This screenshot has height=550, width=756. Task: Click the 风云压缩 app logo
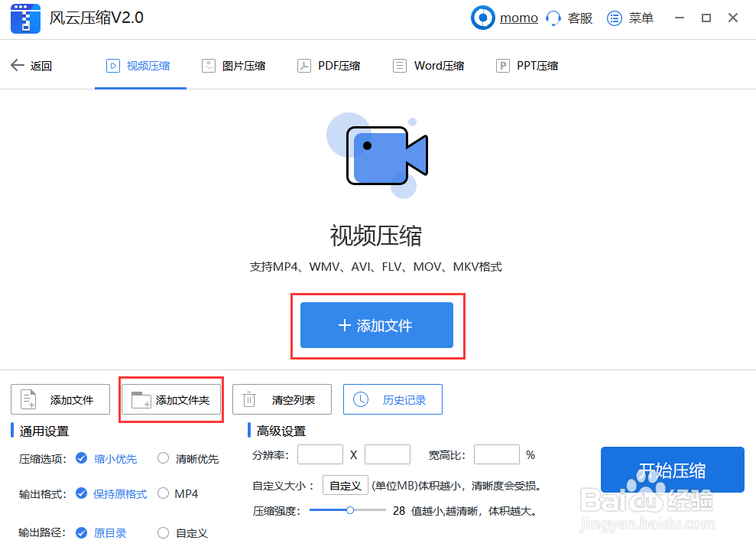25,18
